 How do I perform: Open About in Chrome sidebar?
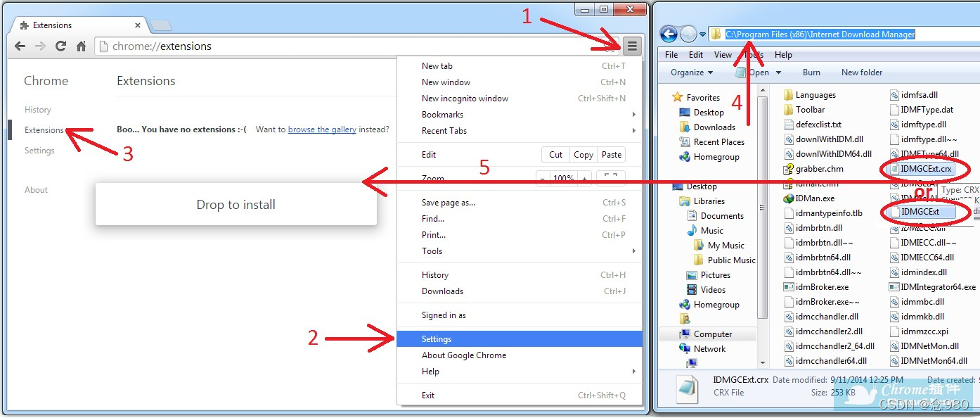(36, 190)
